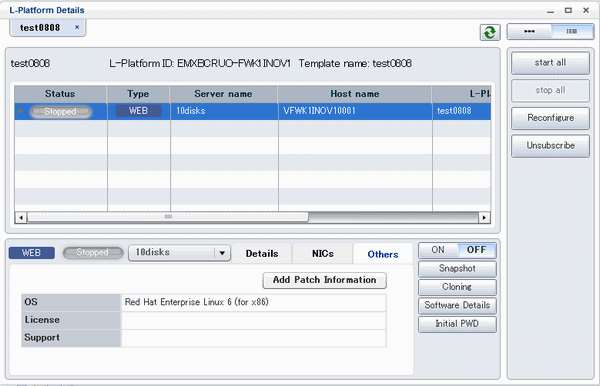Switch to the list view mode button
The height and width of the screenshot is (386, 600).
(x=572, y=31)
